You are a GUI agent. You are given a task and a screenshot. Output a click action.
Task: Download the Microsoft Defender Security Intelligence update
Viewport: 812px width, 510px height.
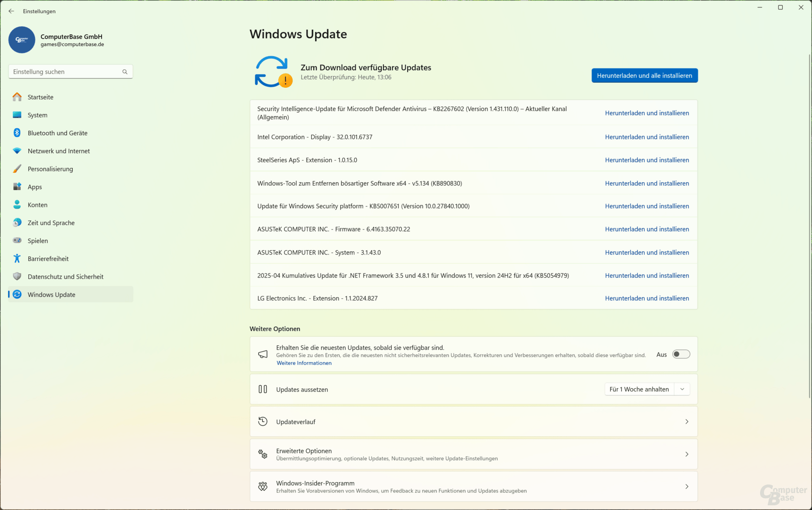(x=647, y=113)
